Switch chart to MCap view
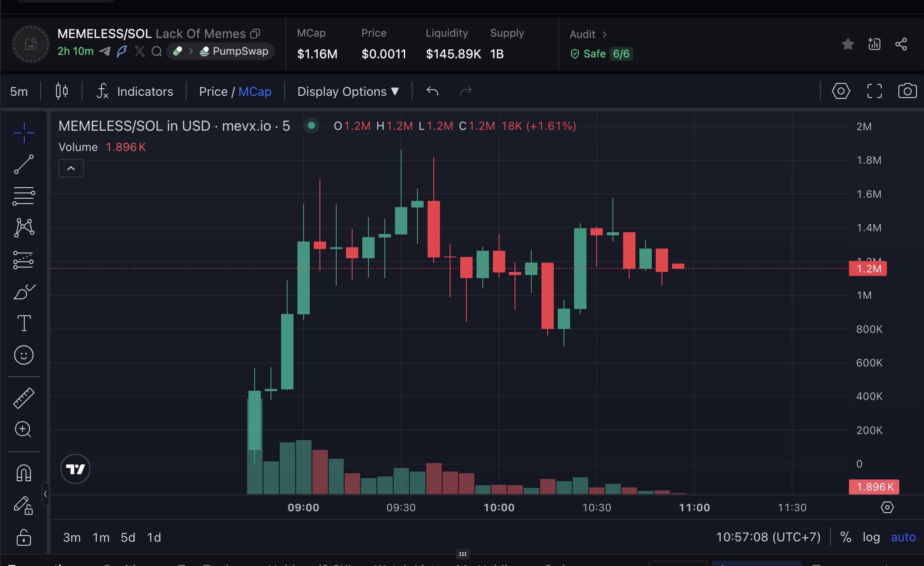The width and height of the screenshot is (924, 566). [255, 91]
